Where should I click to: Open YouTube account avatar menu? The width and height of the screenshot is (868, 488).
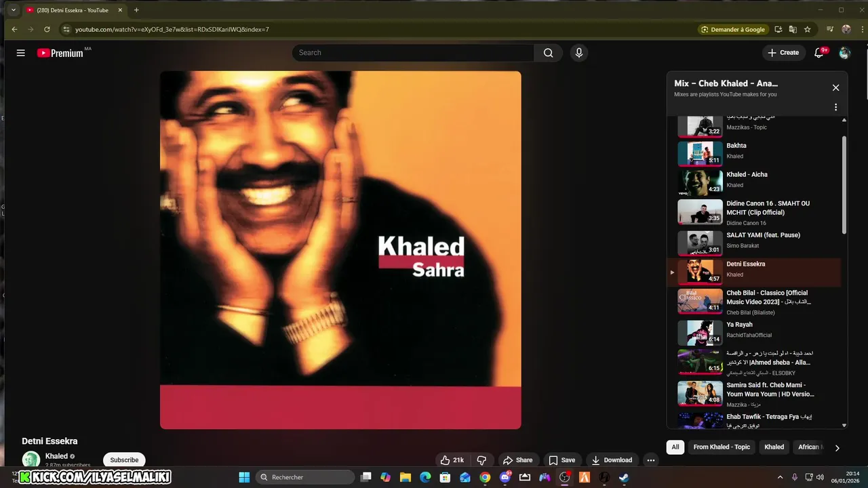[x=844, y=53]
